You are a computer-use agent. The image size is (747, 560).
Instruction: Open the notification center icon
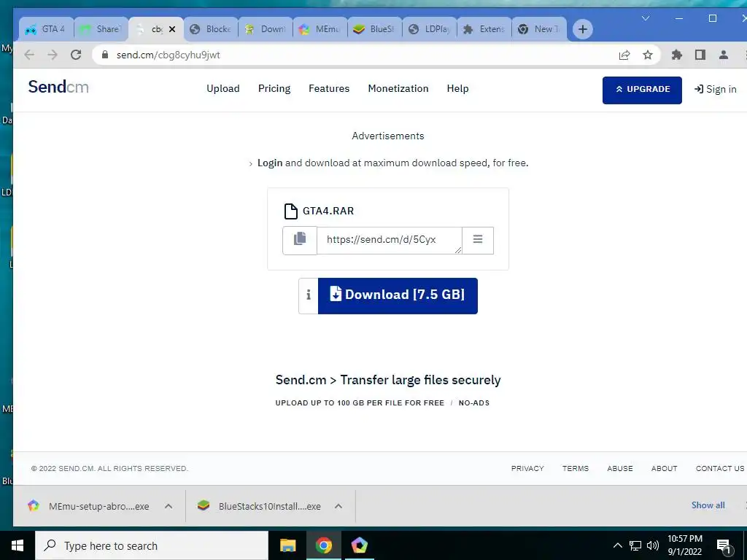click(724, 546)
